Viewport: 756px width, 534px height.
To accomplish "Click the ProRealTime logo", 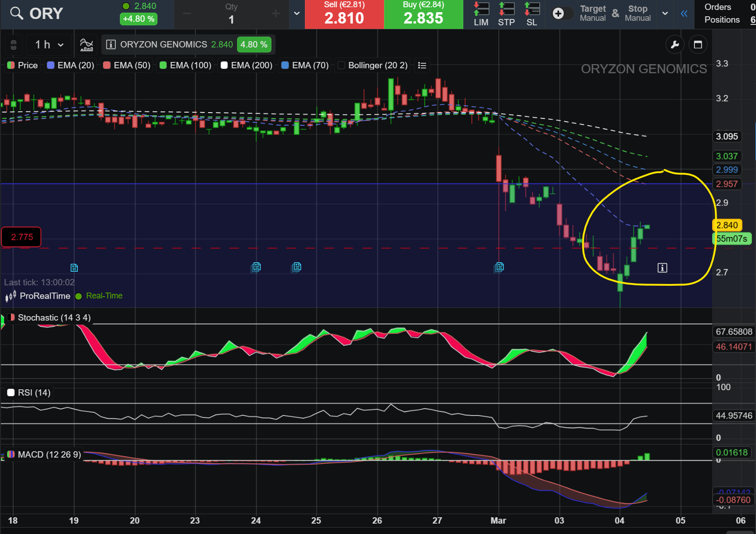I will coord(38,296).
